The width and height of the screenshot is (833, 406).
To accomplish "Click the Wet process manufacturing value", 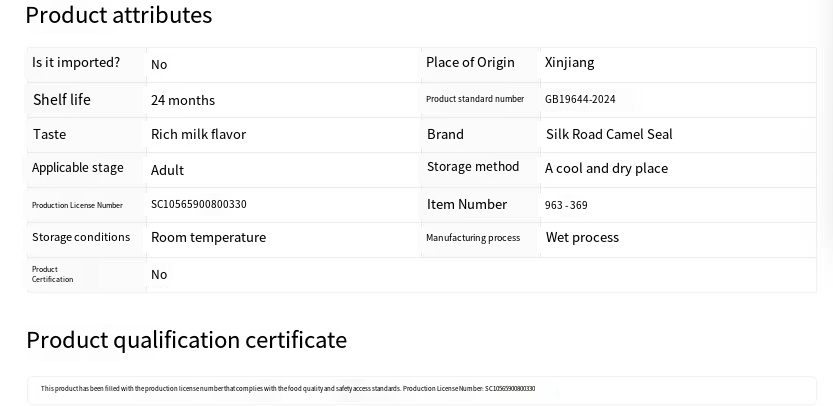I will click(x=582, y=237).
